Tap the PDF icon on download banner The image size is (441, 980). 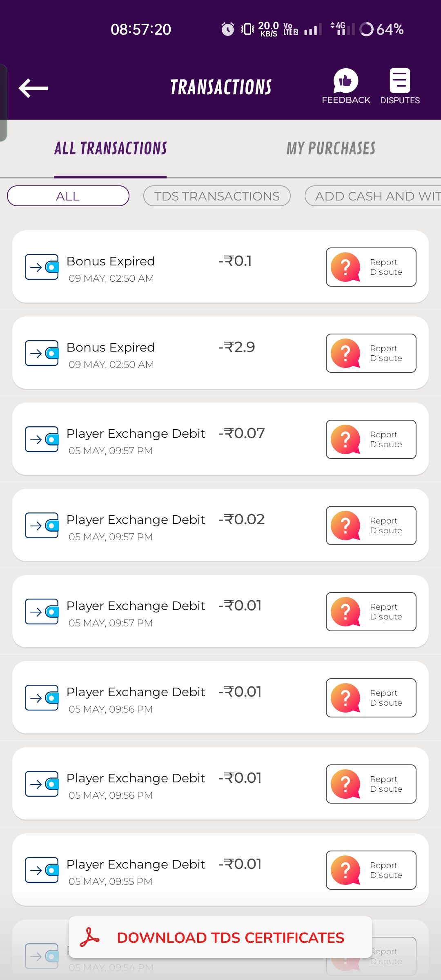(90, 937)
